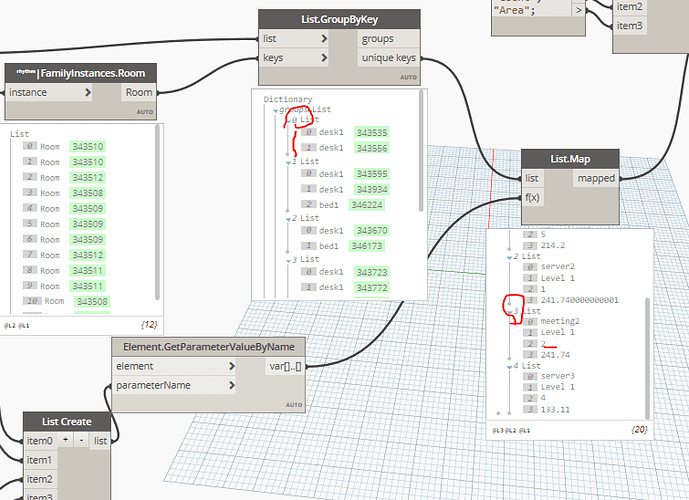Select element ID 343934 in GroupByKey preview
The height and width of the screenshot is (500, 689).
(372, 189)
